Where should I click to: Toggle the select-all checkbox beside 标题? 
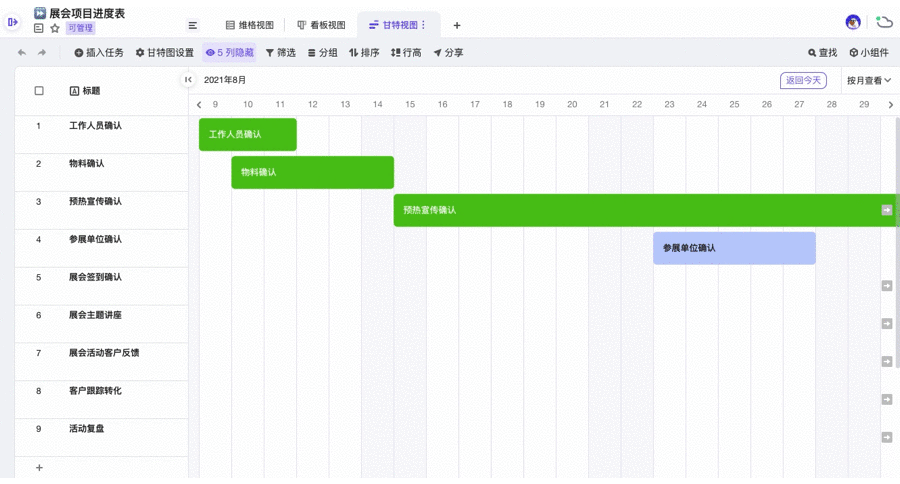pos(39,91)
